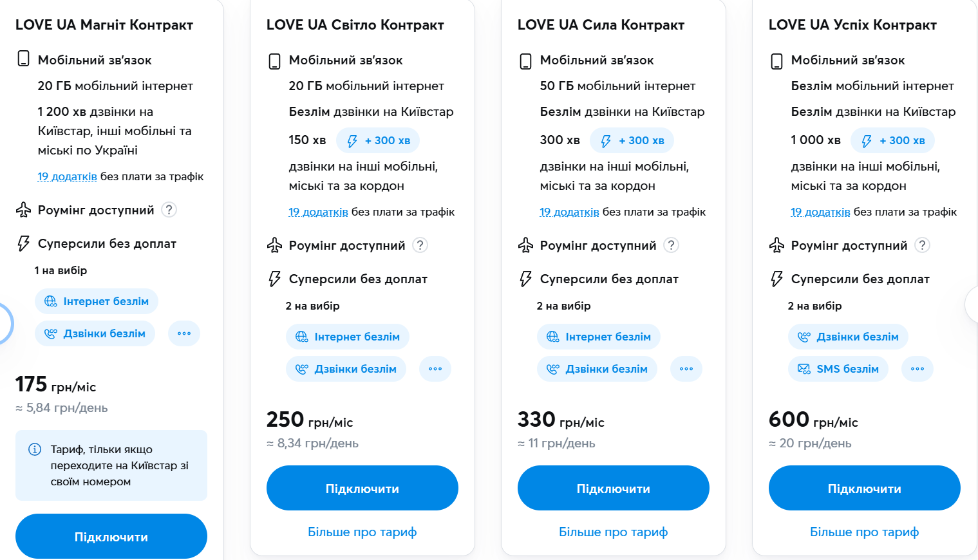The image size is (978, 560).
Task: Select Інтернет безлім superpower in Магніт card
Action: click(x=97, y=301)
